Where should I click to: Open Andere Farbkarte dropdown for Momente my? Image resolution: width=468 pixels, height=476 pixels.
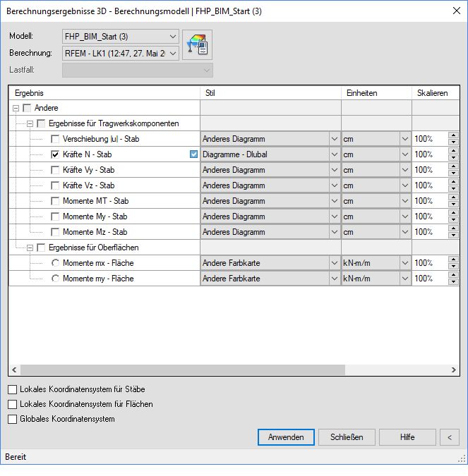coord(335,279)
